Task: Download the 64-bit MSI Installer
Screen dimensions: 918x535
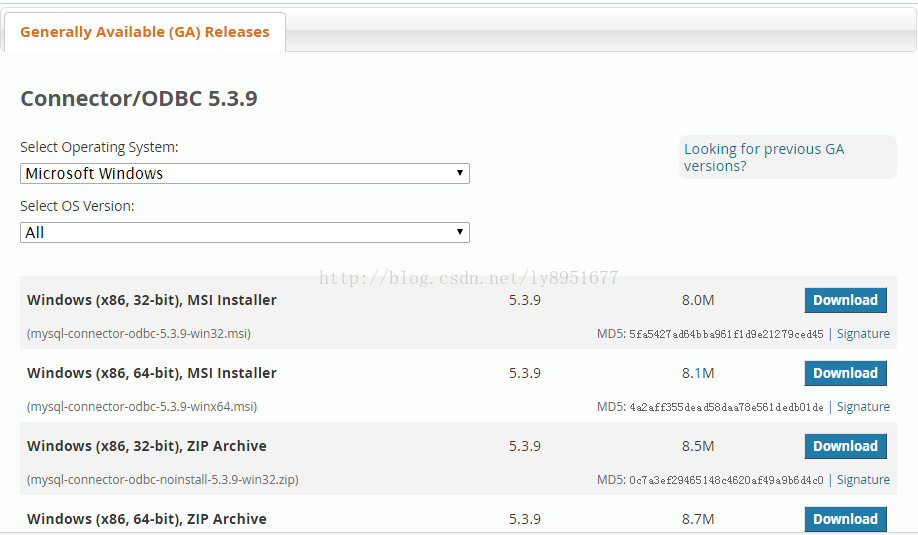Action: click(x=845, y=373)
